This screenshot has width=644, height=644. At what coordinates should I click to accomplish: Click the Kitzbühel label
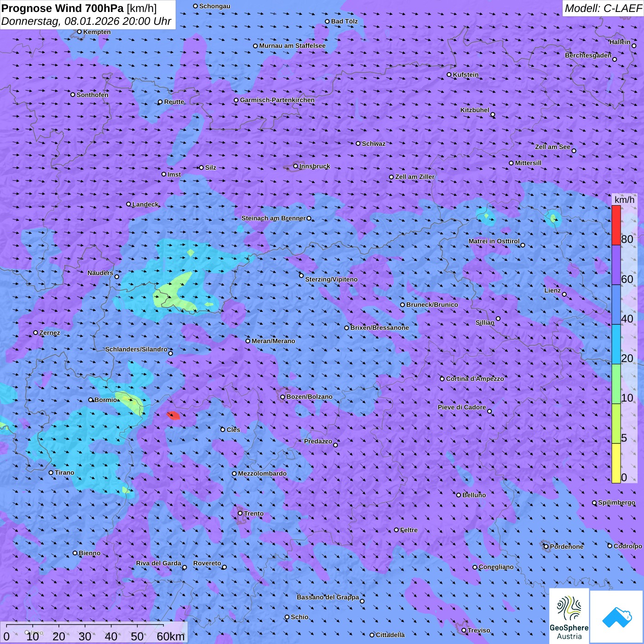[x=475, y=110]
